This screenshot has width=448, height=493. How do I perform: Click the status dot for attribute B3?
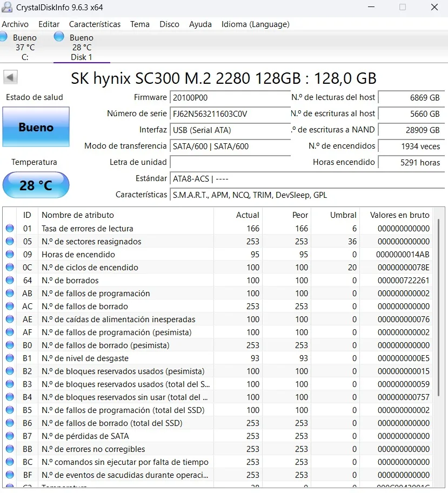point(10,384)
